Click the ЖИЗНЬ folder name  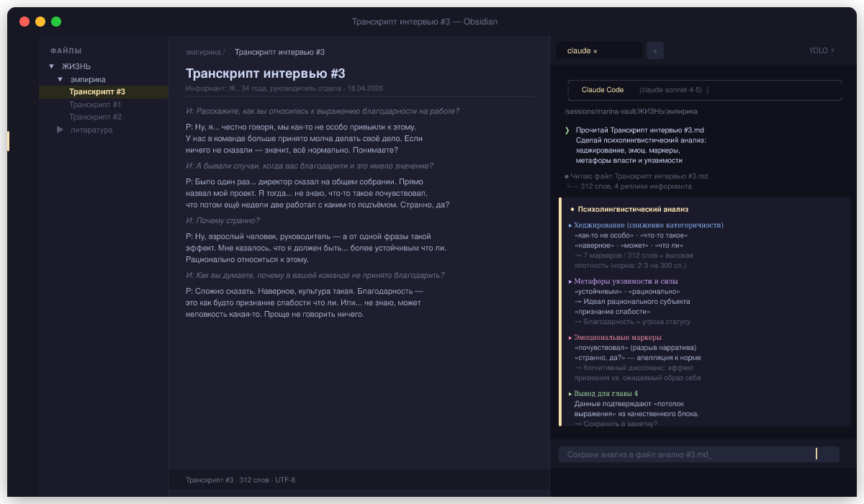click(x=76, y=66)
